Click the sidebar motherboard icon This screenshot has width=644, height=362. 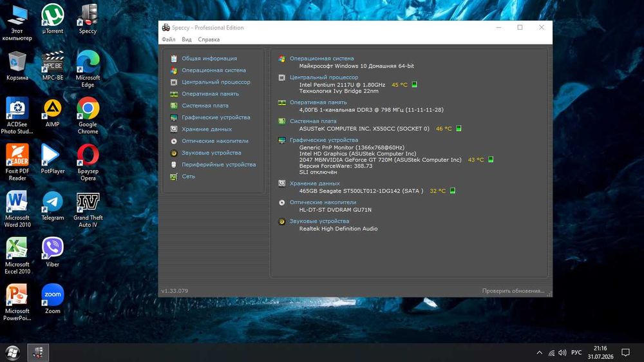[x=174, y=106]
